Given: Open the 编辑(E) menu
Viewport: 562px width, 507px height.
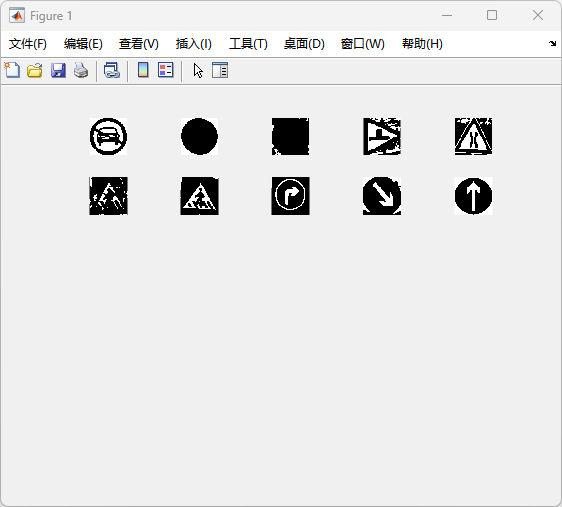Looking at the screenshot, I should (83, 44).
